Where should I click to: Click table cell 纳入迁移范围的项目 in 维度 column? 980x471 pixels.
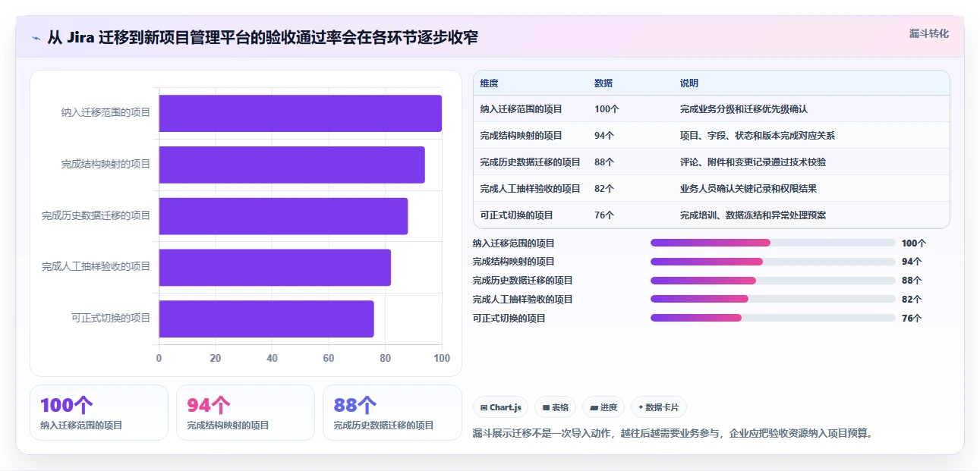point(522,109)
